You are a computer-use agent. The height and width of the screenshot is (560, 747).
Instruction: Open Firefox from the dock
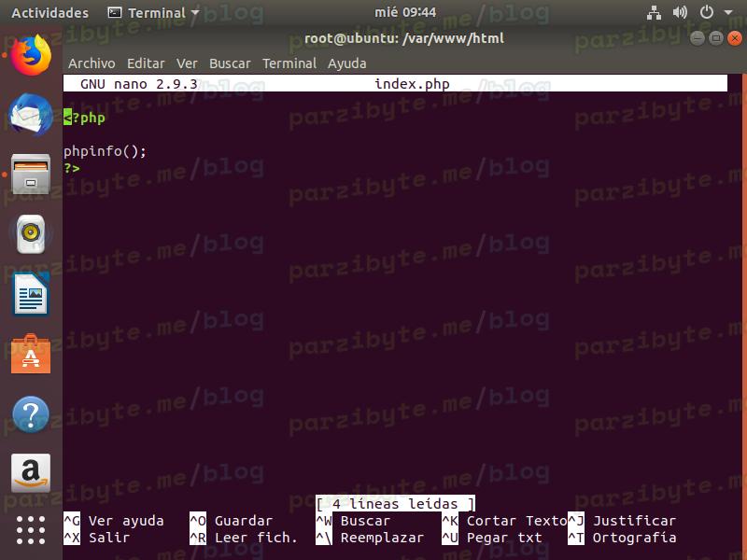pyautogui.click(x=31, y=55)
